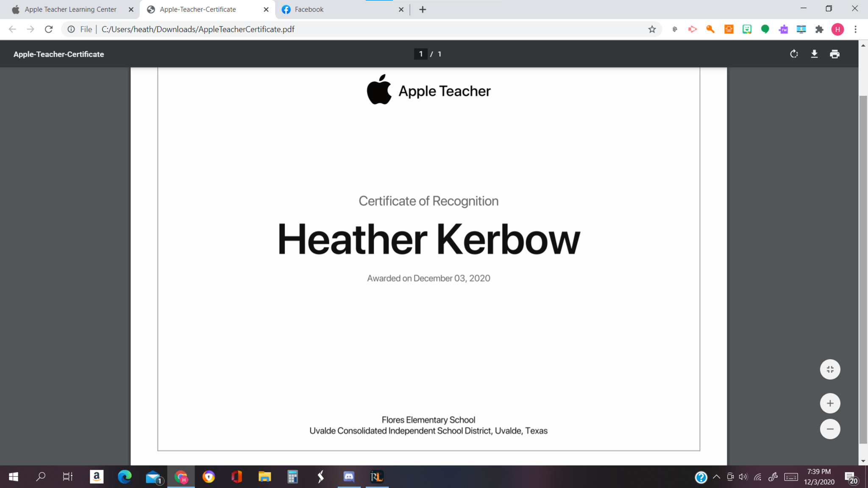Open the Chrome Extensions puzzle menu

[x=819, y=29]
